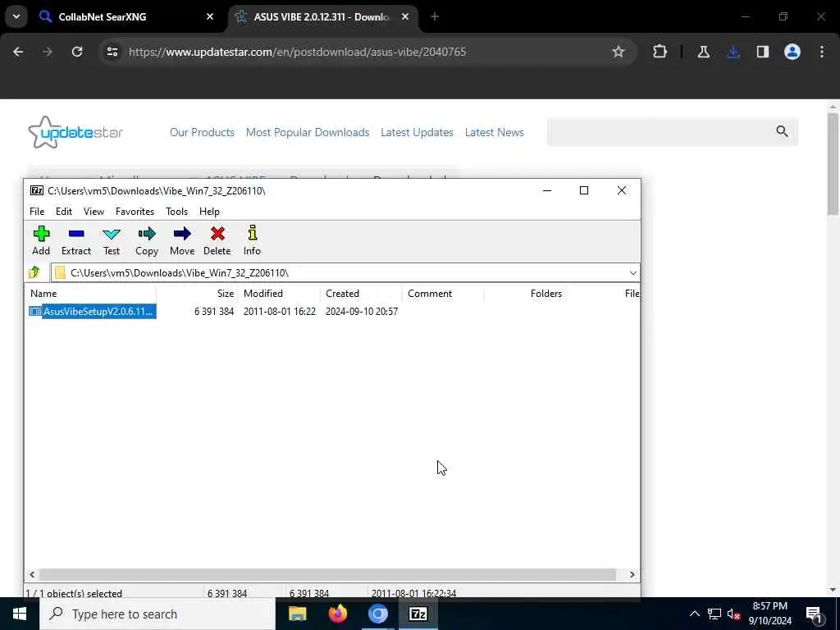
Task: Open the Latest News link
Action: tap(494, 132)
